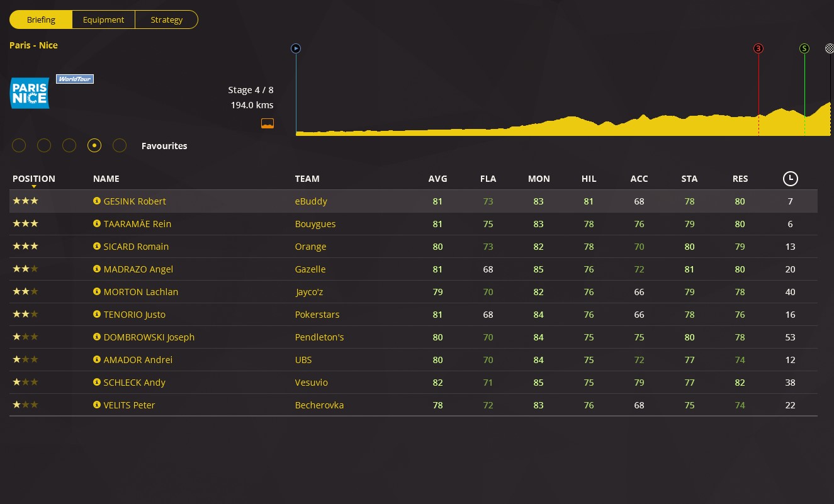The height and width of the screenshot is (504, 834).
Task: Click the orange stage profile type icon
Action: pos(268,123)
